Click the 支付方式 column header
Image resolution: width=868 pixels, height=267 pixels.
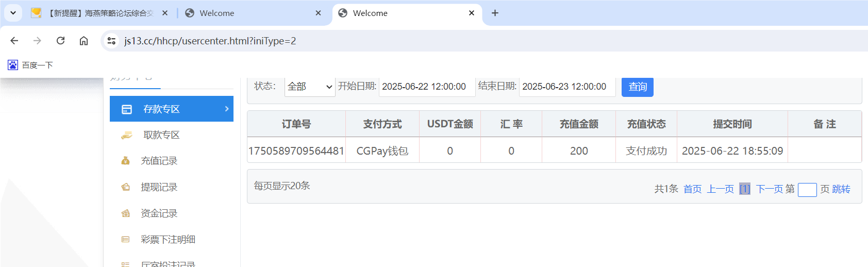pos(382,124)
